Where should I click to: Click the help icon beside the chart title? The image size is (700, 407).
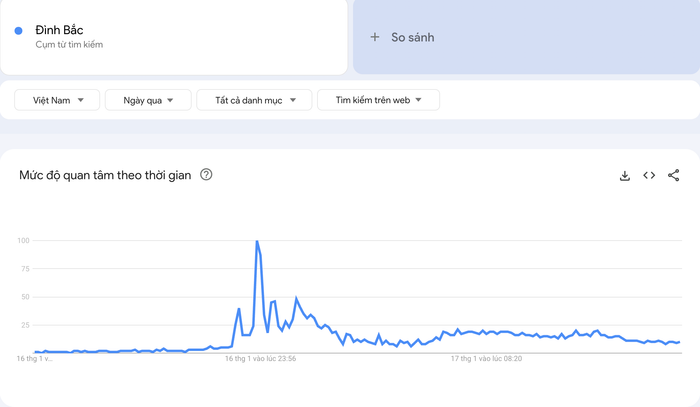[206, 175]
